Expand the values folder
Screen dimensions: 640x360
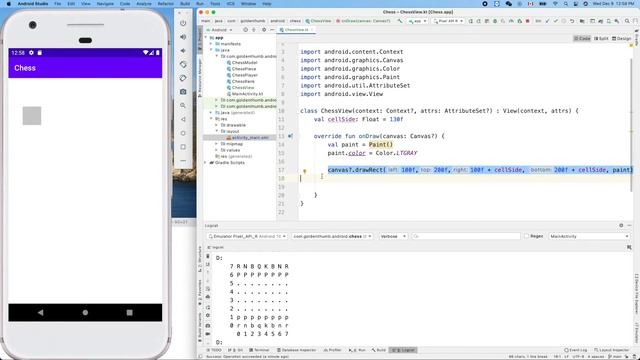(x=217, y=150)
